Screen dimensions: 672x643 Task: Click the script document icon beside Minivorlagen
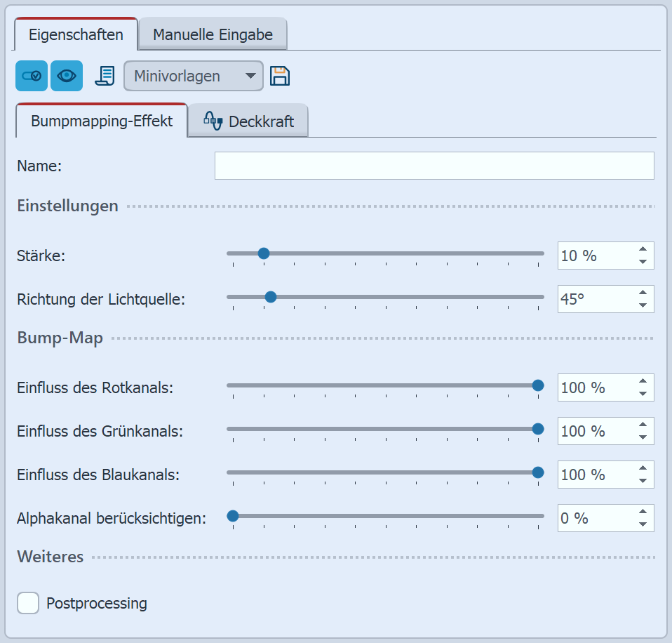(x=105, y=76)
